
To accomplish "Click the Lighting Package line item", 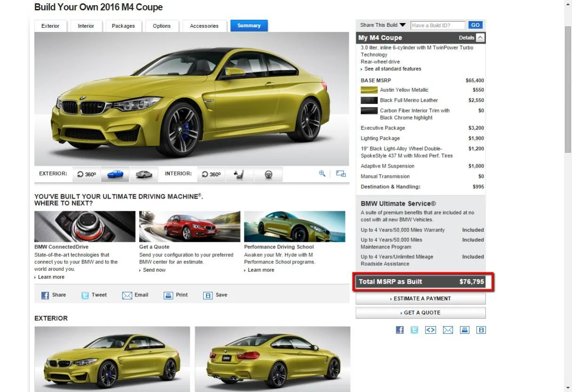I will (422, 138).
